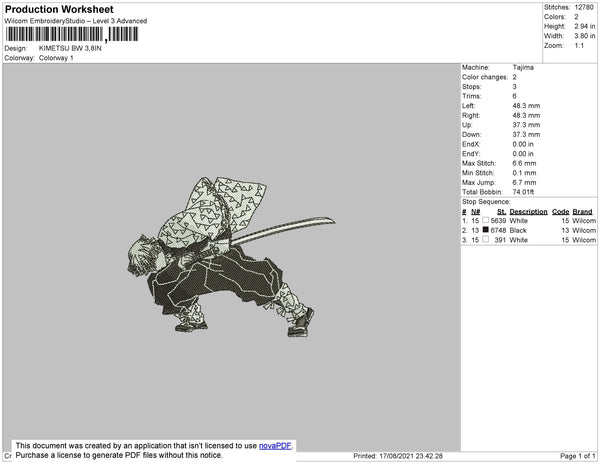The image size is (600, 464).
Task: Open the novaPDF link
Action: [x=275, y=446]
